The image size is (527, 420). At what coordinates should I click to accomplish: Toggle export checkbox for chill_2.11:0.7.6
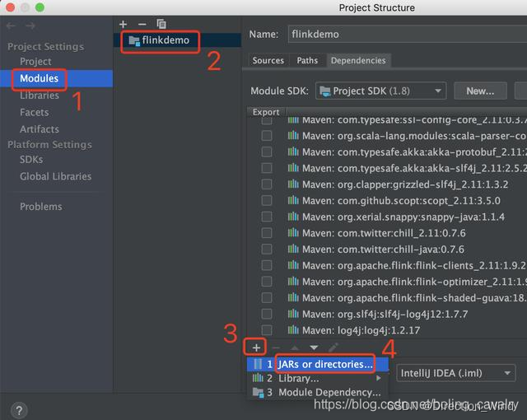click(x=267, y=233)
